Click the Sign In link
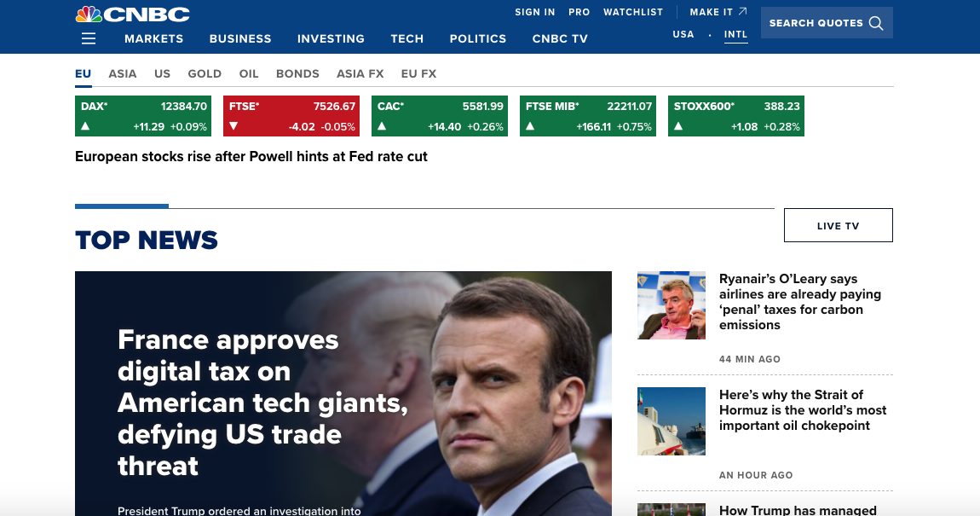Image resolution: width=980 pixels, height=516 pixels. click(x=535, y=12)
